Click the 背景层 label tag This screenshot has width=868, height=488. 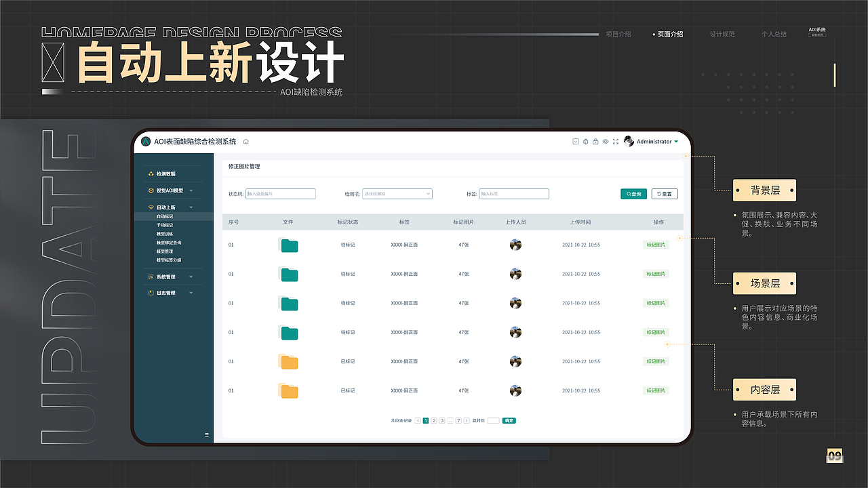click(x=765, y=190)
